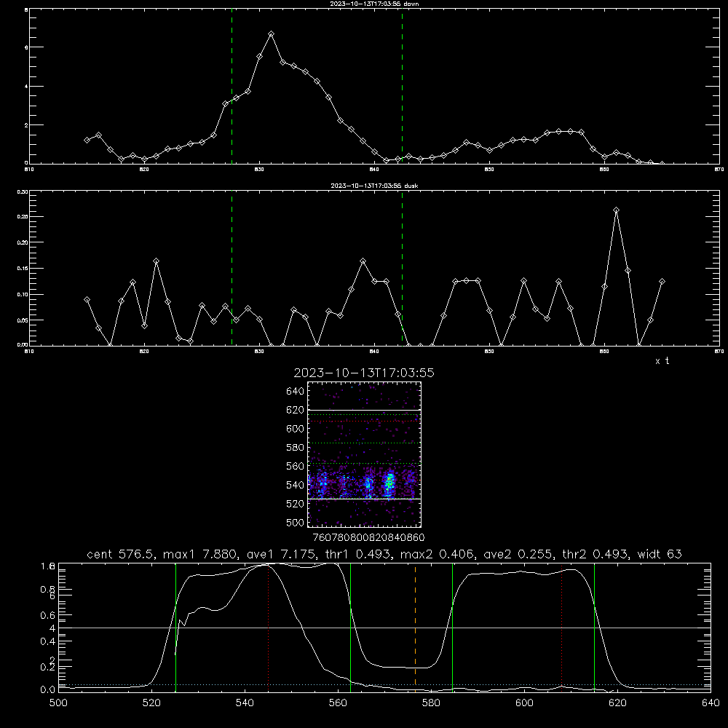This screenshot has height=728, width=728.
Task: Click the '500' x-axis label of bottom plot
Action: tap(58, 703)
